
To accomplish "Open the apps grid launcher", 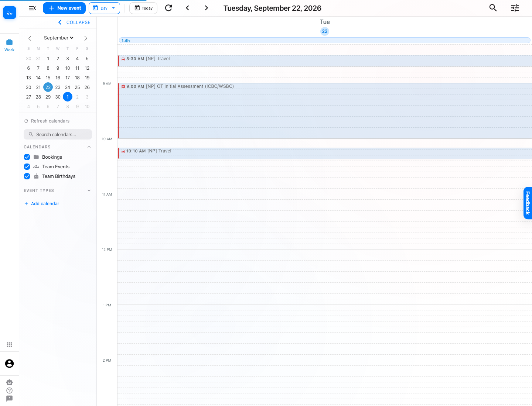I will pos(10,345).
